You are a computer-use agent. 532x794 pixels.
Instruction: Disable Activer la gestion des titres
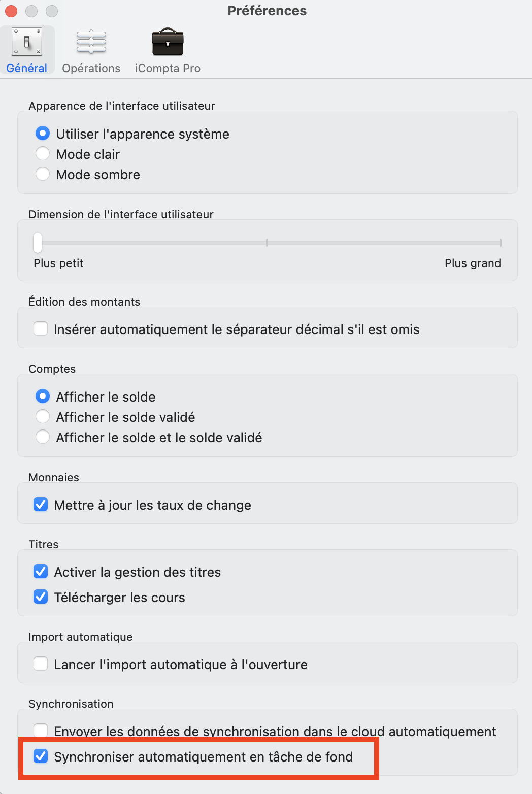(x=41, y=572)
